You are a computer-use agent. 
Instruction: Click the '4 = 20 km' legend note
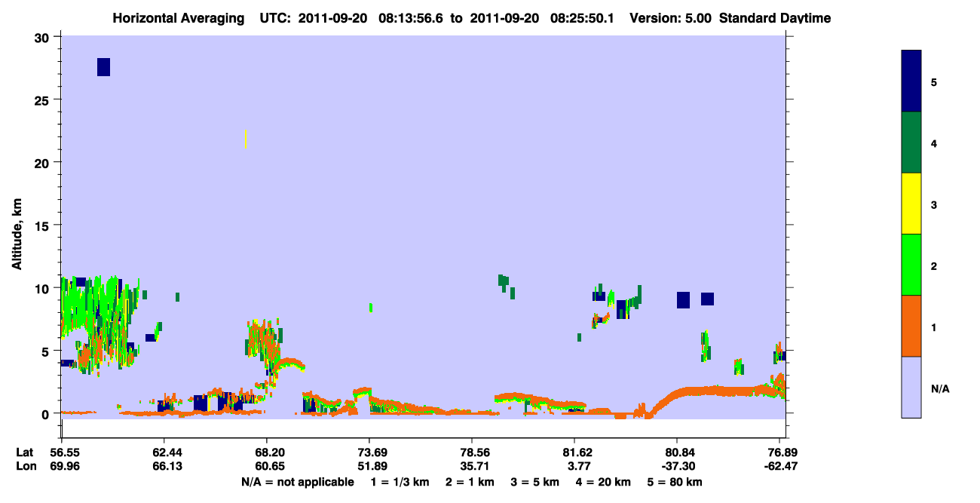pos(603,482)
